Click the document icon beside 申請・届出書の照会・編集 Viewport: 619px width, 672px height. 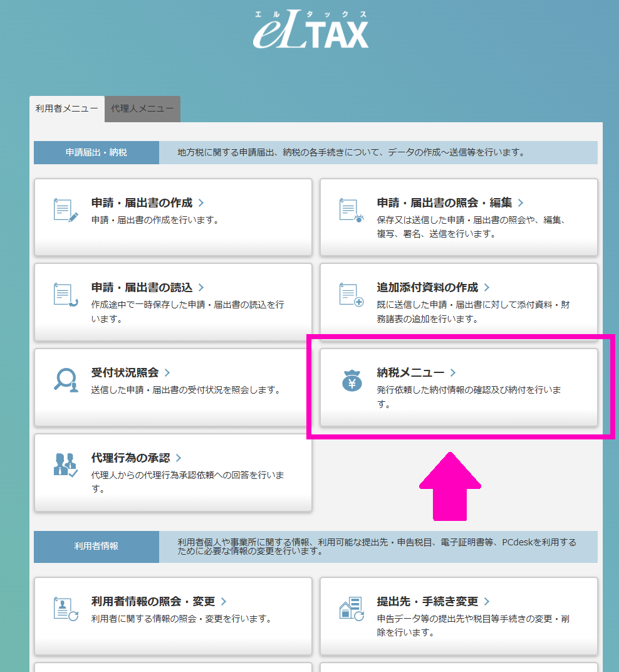pos(350,210)
